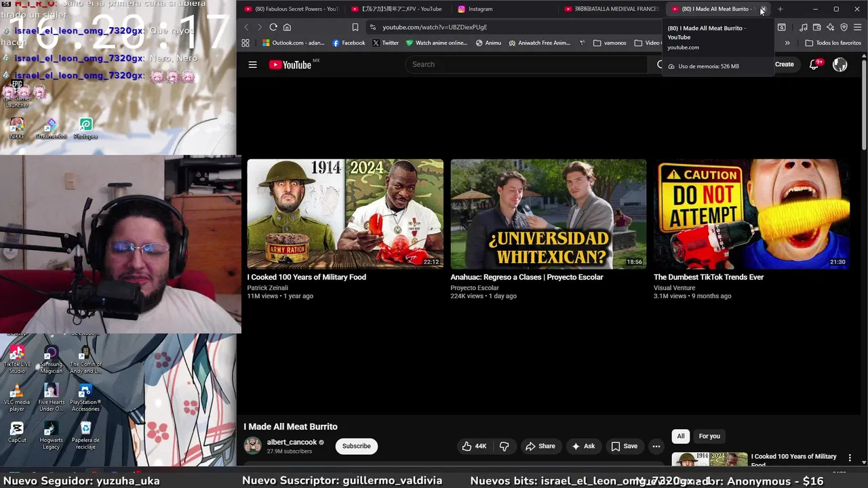Switch to BATALLA MEDIEVAL tab
This screenshot has height=488, width=868.
[x=612, y=9]
